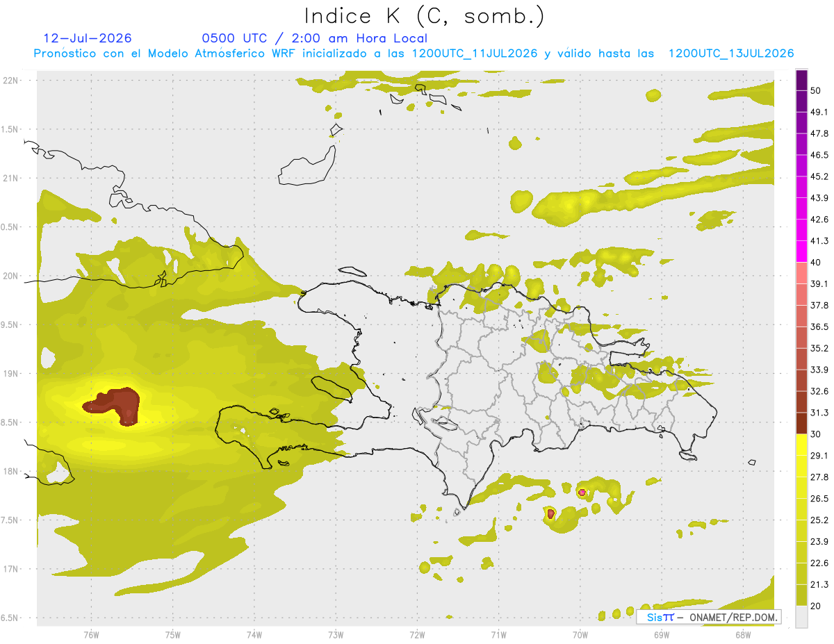834x644 pixels.
Task: Click the "69W" longitude label
Action: pyautogui.click(x=662, y=634)
